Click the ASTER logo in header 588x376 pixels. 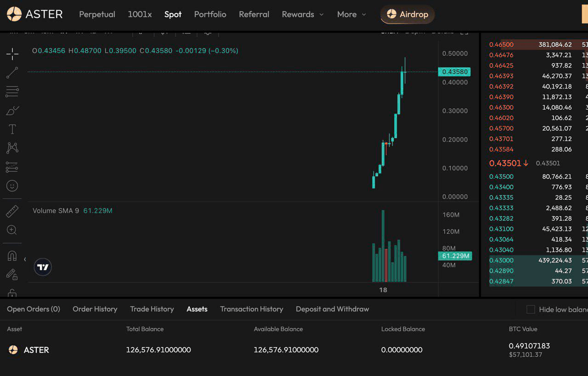click(35, 14)
